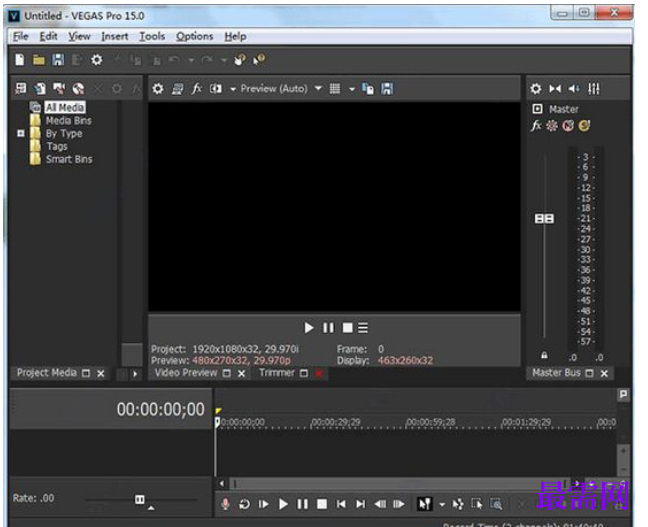
Task: Save snapshot to file icon in preview
Action: pyautogui.click(x=387, y=88)
